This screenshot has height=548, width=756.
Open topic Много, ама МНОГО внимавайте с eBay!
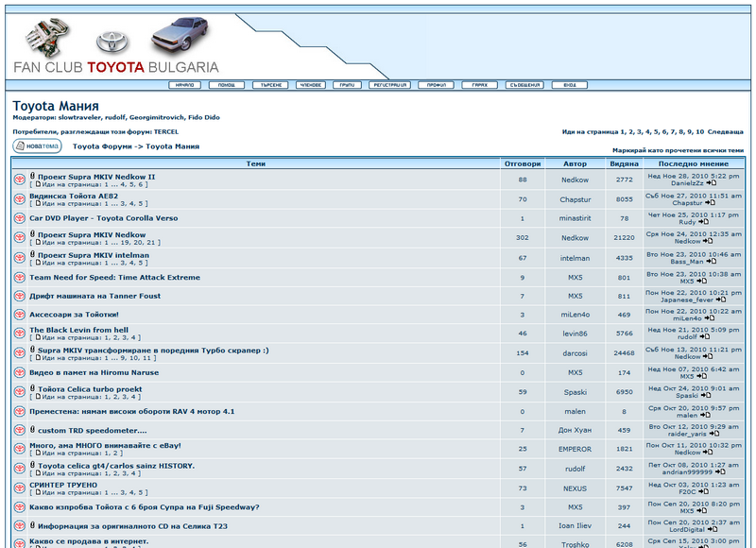(x=105, y=445)
